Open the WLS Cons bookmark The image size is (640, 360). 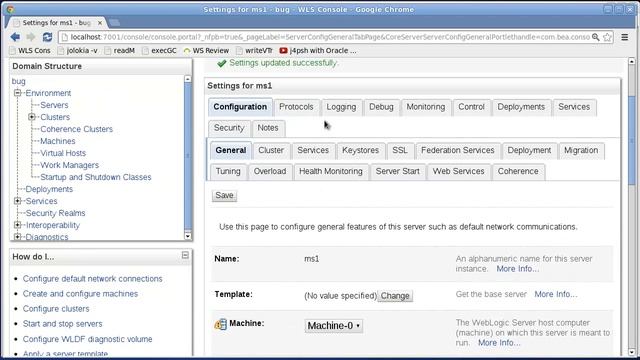click(x=30, y=51)
